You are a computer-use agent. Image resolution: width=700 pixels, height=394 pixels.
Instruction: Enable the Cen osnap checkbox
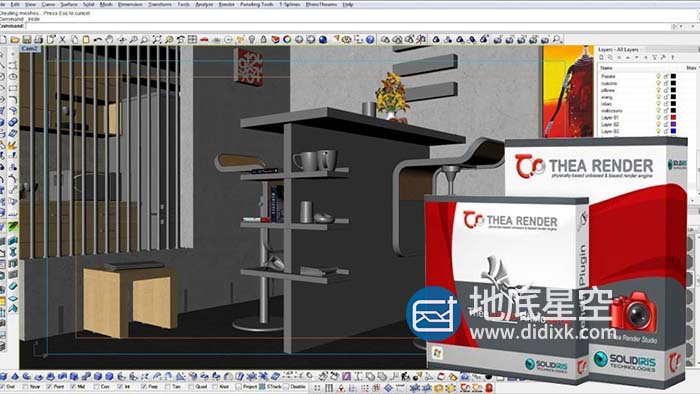click(x=96, y=387)
